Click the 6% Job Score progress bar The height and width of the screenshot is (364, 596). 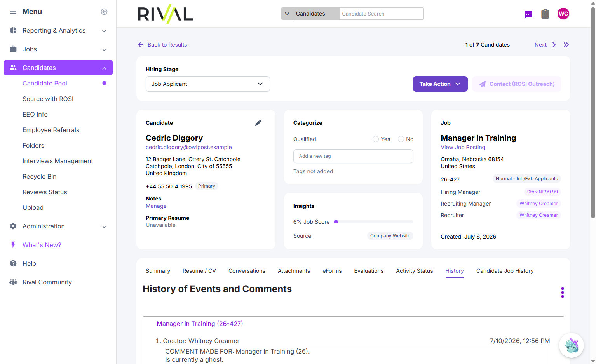[373, 222]
